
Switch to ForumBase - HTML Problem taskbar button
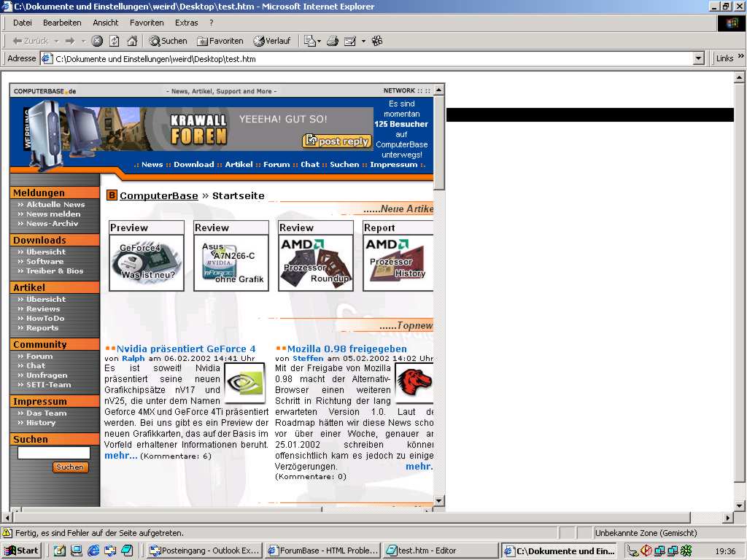323,551
